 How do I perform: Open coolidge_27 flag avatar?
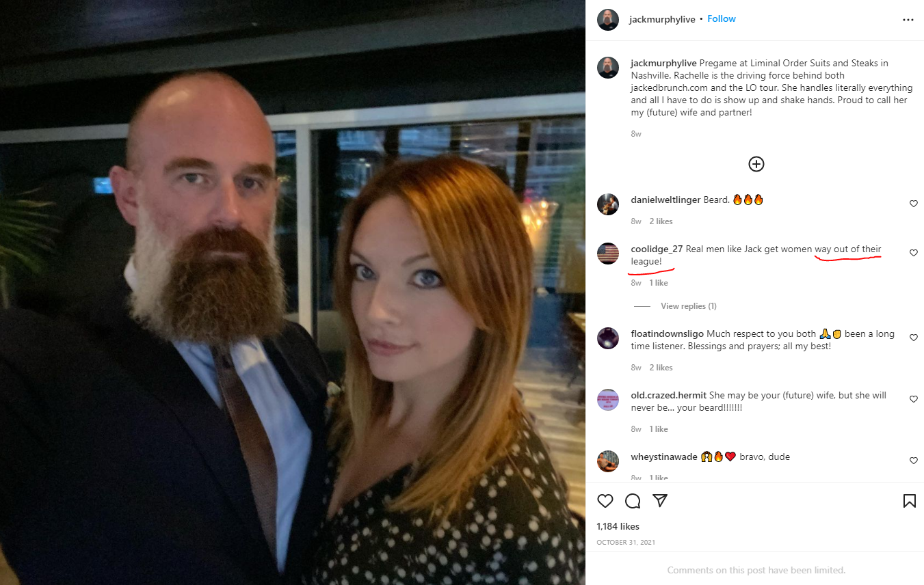pyautogui.click(x=608, y=254)
